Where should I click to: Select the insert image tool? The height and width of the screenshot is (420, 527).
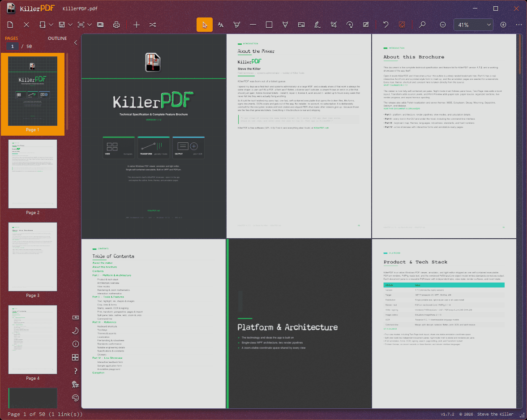coord(301,25)
